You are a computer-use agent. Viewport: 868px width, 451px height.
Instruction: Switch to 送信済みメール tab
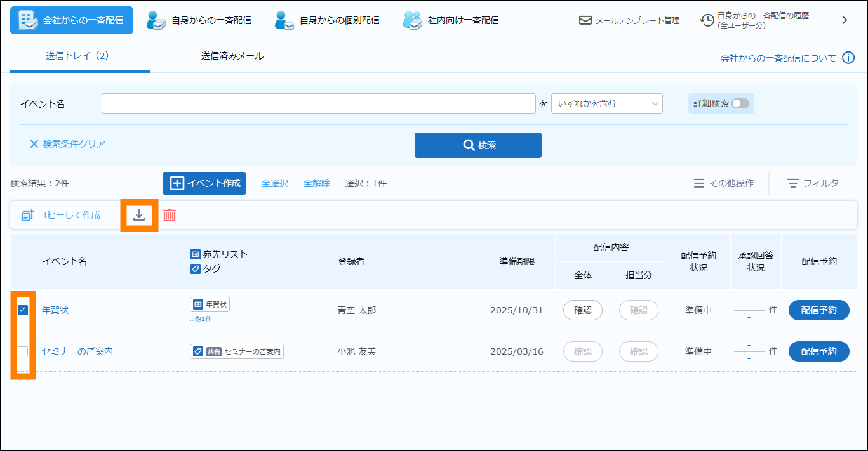pos(232,56)
